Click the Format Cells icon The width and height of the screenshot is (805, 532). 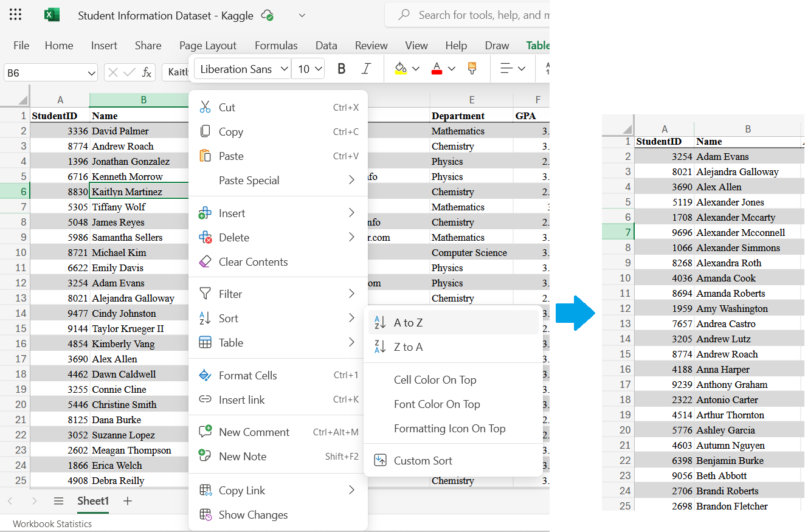tap(206, 375)
